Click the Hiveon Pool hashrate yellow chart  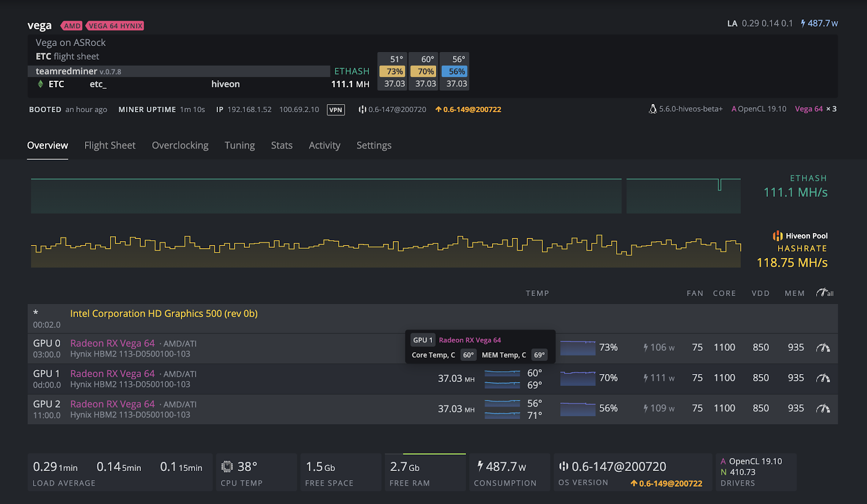click(x=386, y=251)
